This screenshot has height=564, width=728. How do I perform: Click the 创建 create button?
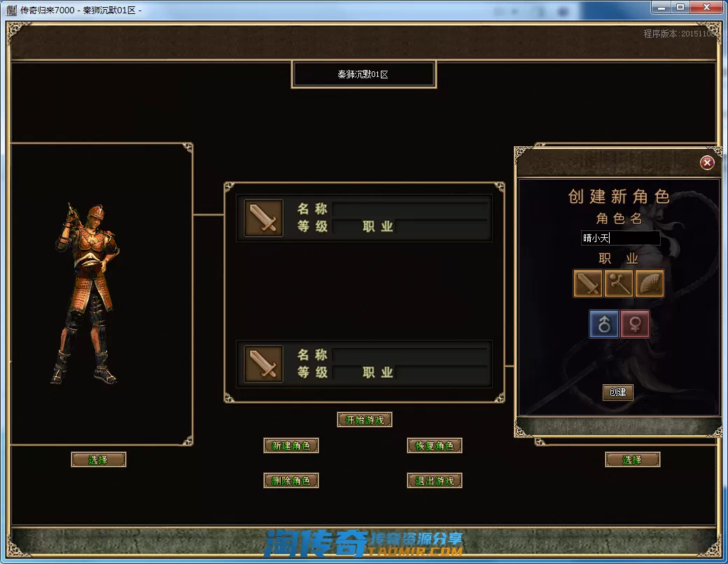click(x=618, y=393)
